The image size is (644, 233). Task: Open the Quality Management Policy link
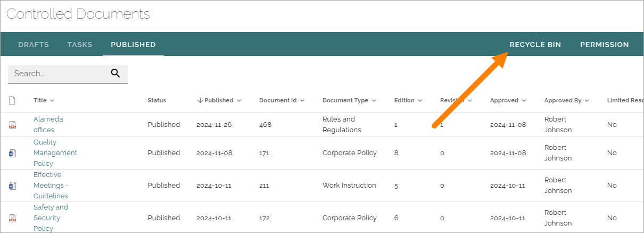(x=55, y=153)
